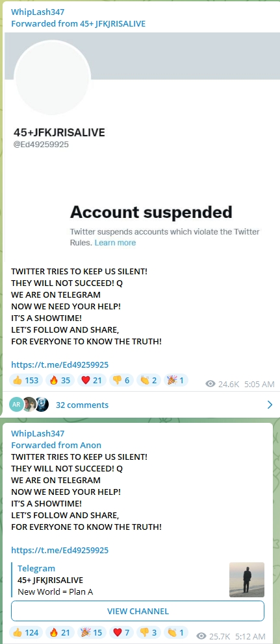Open Forwarded from Anon source
The width and height of the screenshot is (280, 644).
56,445
